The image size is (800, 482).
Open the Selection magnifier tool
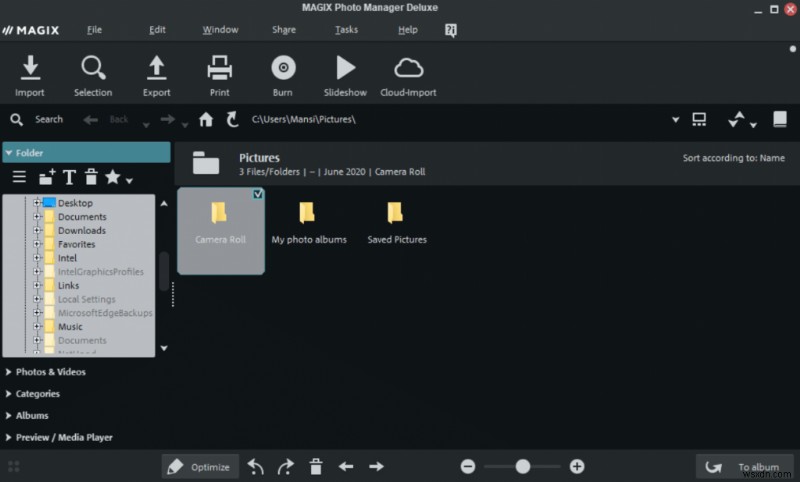93,68
